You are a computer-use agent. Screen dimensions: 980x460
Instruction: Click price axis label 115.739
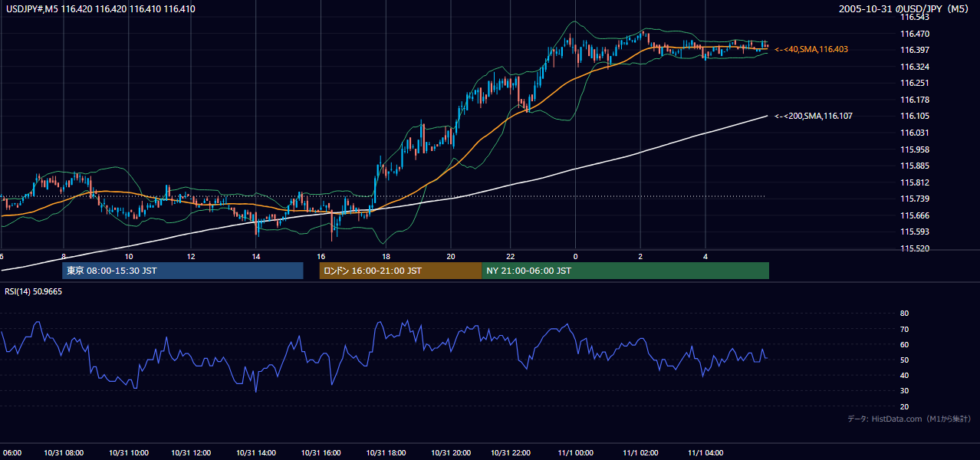[915, 199]
